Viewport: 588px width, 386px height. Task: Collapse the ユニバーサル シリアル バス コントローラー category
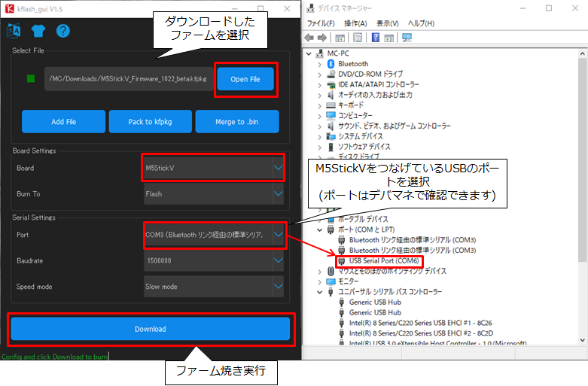(x=319, y=292)
